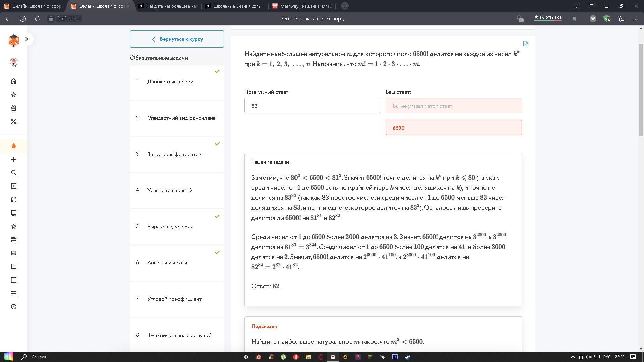The height and width of the screenshot is (362, 644).
Task: Bookmark page with toolbar bookmark icon
Action: [x=574, y=19]
